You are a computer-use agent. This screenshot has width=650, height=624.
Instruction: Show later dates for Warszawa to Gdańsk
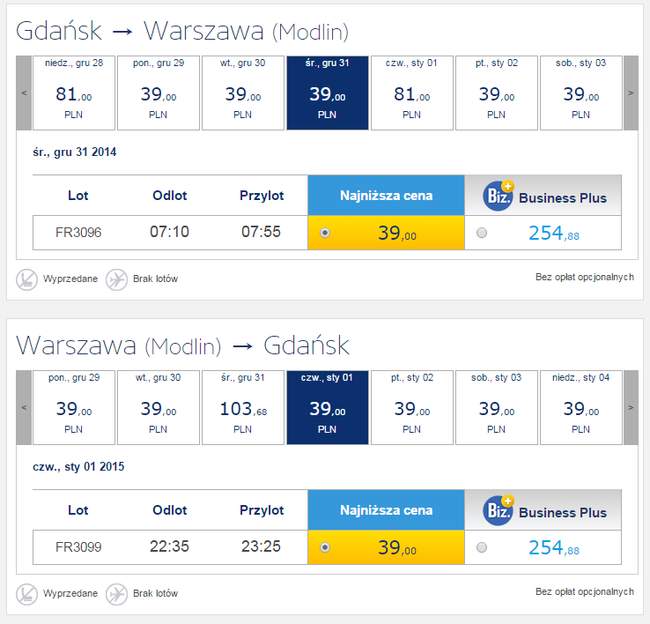click(631, 408)
